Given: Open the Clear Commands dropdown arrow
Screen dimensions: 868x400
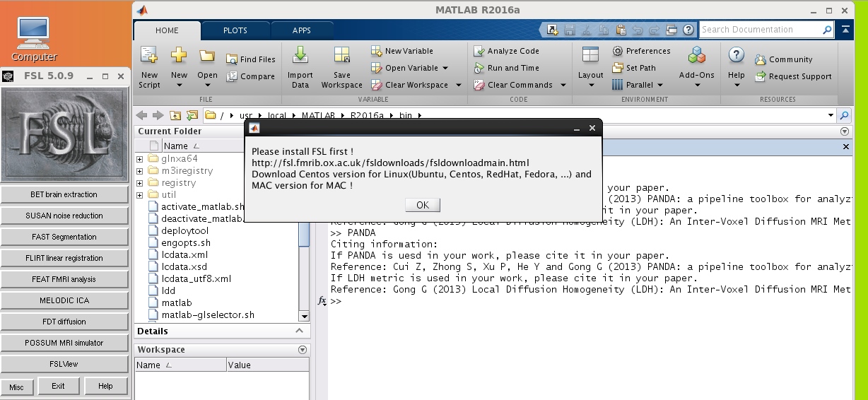Looking at the screenshot, I should click(563, 85).
